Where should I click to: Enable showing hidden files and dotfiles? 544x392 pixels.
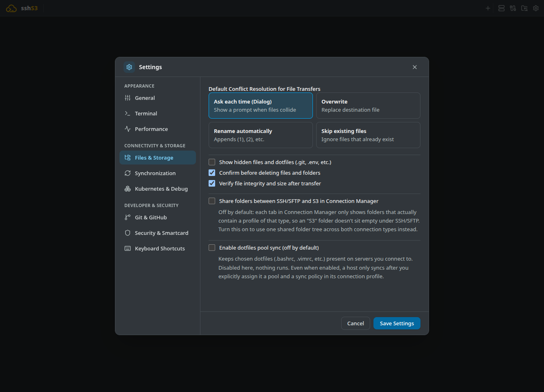click(x=212, y=162)
